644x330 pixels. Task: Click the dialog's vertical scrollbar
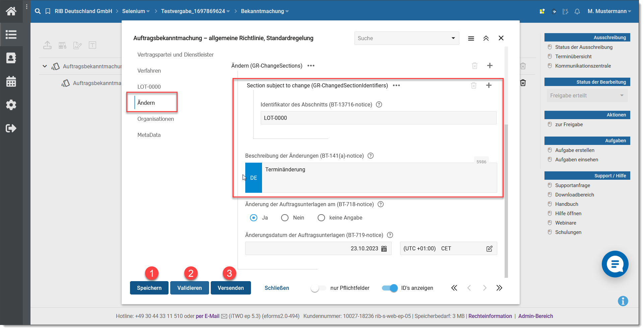click(506, 201)
